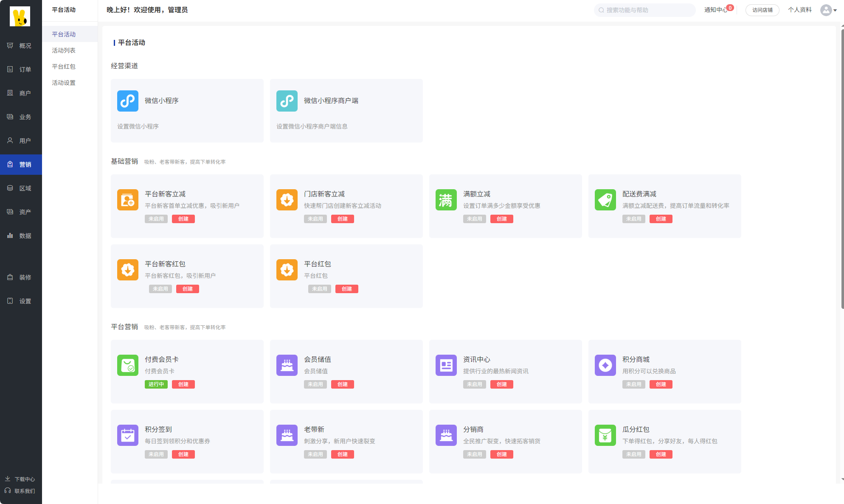Click 创建 button for 平台新客立减
The height and width of the screenshot is (504, 844).
183,219
